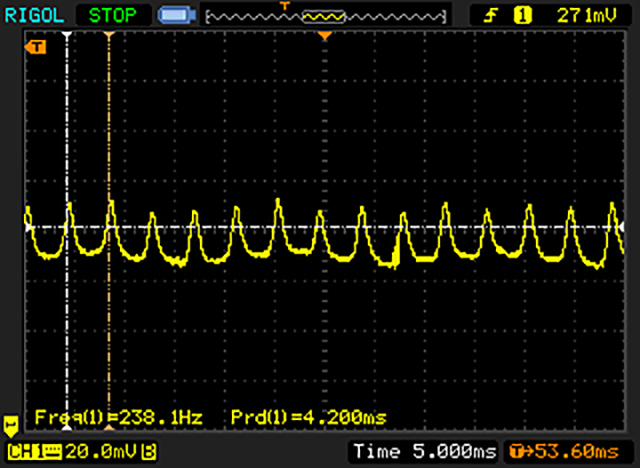Click the Freq(1)=238.1Hz measurement readout
The width and height of the screenshot is (640, 468).
[118, 417]
